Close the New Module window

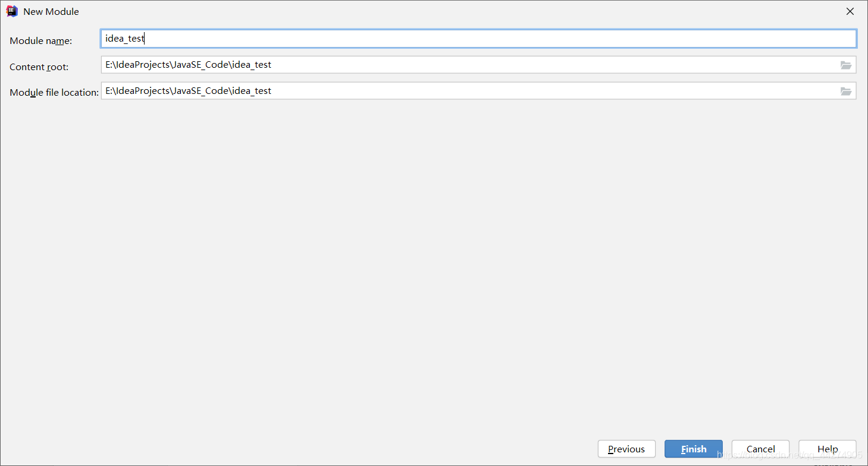(850, 11)
